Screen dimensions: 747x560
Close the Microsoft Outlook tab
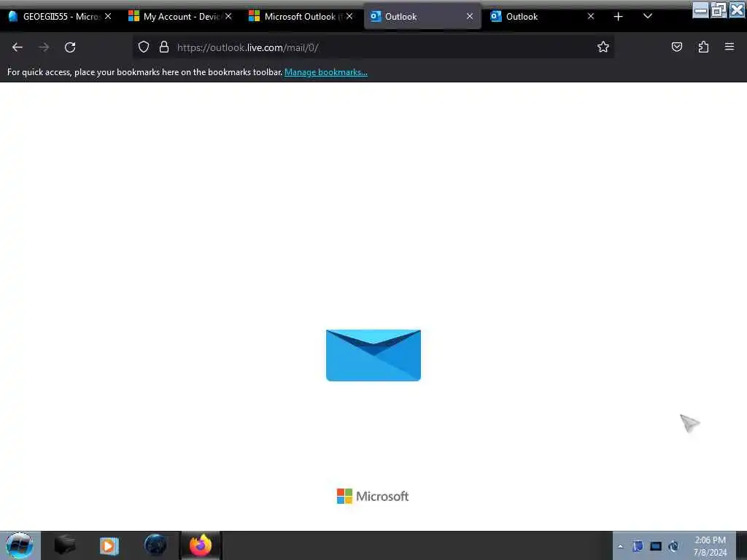click(x=349, y=16)
